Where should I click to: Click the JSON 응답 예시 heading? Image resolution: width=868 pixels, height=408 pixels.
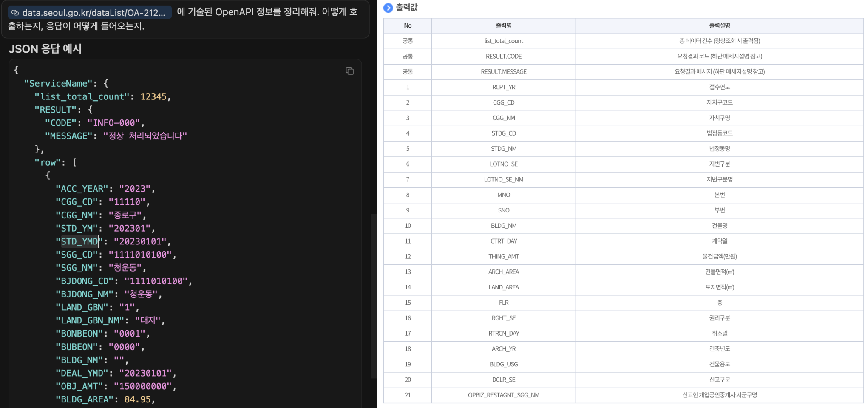pyautogui.click(x=45, y=49)
